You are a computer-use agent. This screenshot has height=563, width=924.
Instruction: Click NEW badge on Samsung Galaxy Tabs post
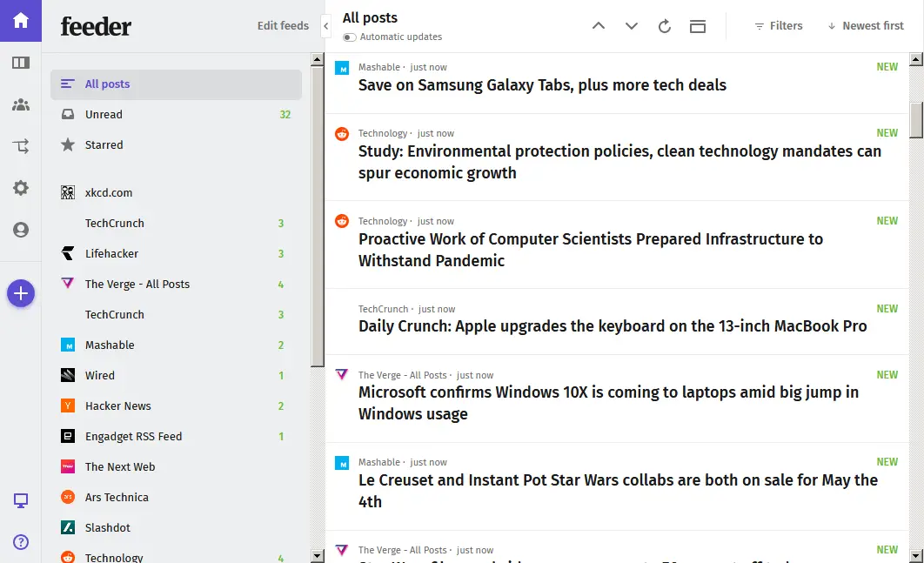point(887,67)
